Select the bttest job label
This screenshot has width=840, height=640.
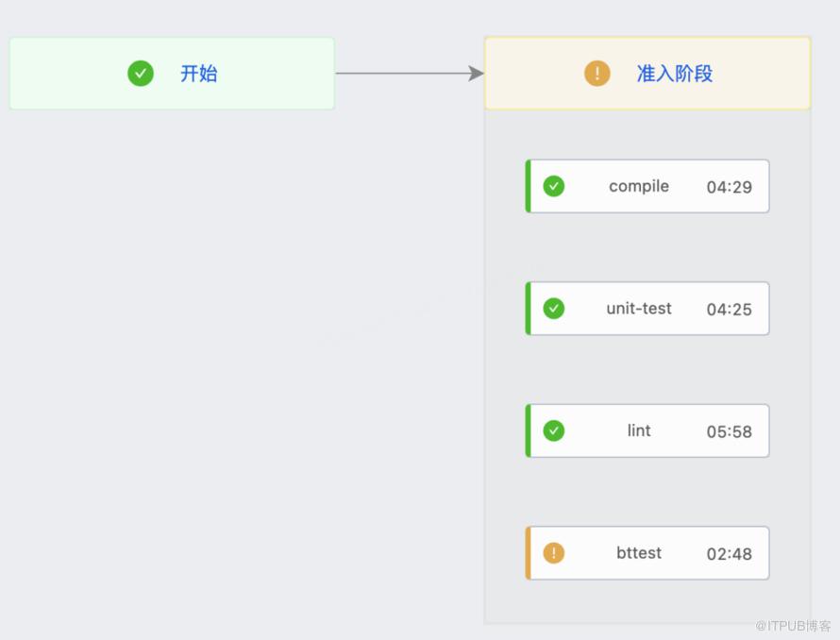click(x=639, y=552)
